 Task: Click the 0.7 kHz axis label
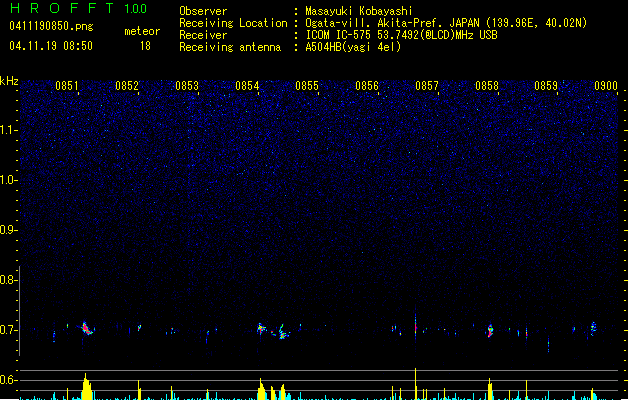(9, 330)
